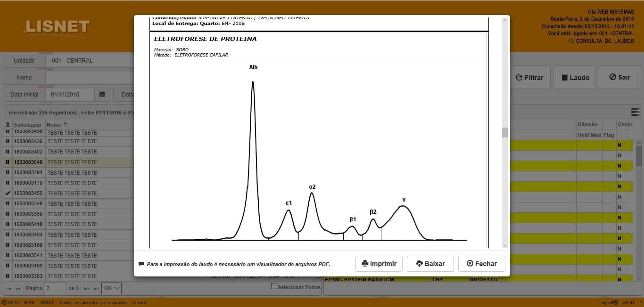Image resolution: width=644 pixels, height=307 pixels.
Task: Go to the next page of records
Action: 87,289
